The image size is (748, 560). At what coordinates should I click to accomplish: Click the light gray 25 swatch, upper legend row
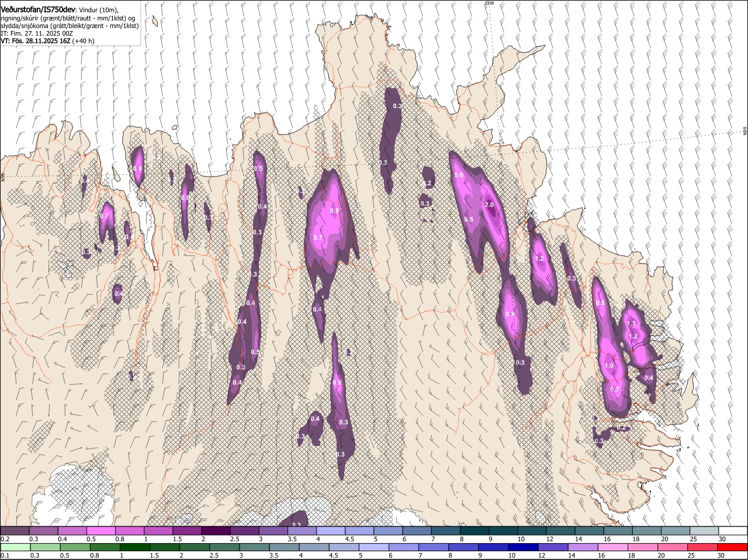pos(703,531)
